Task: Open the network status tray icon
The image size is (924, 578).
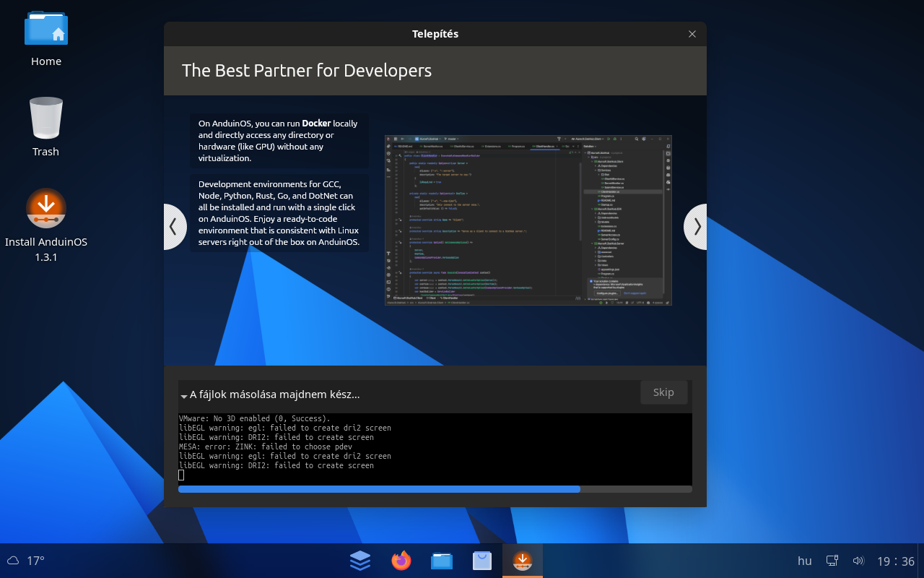Action: click(832, 561)
